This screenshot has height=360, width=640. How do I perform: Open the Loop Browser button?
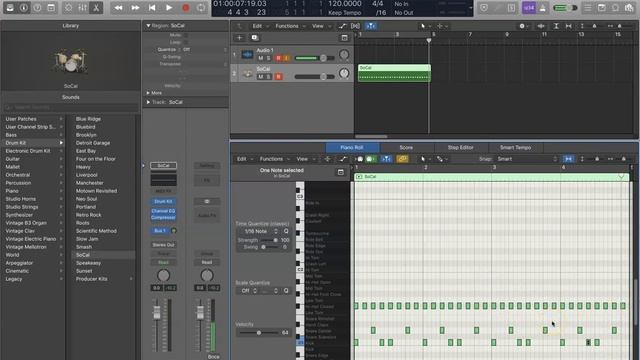tap(615, 8)
